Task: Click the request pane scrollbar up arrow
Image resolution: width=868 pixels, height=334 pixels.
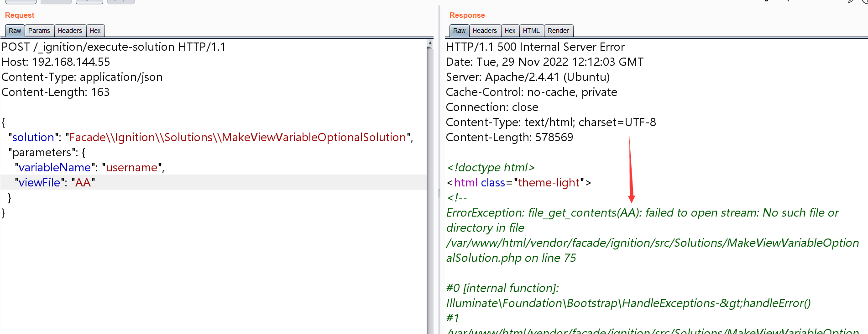Action: (x=430, y=43)
